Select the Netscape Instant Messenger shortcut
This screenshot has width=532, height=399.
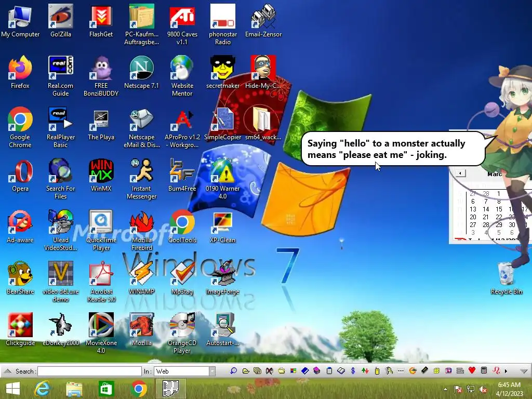click(141, 179)
